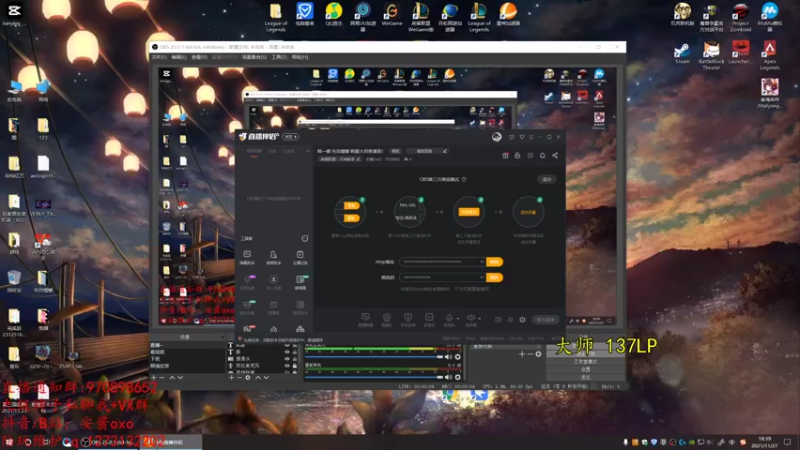Click plus tab in 直播伴侣 left panel
The image size is (800, 450).
click(308, 151)
